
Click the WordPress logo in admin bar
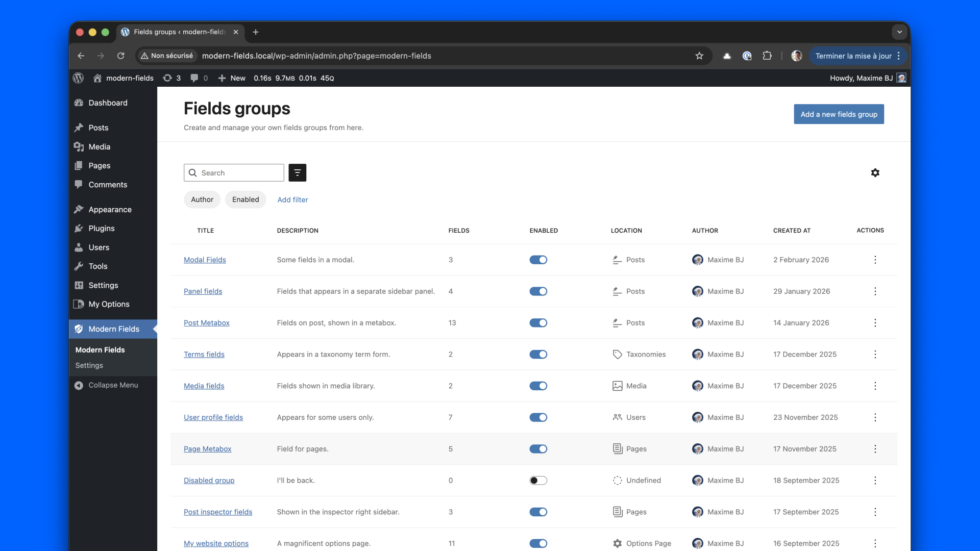click(78, 78)
